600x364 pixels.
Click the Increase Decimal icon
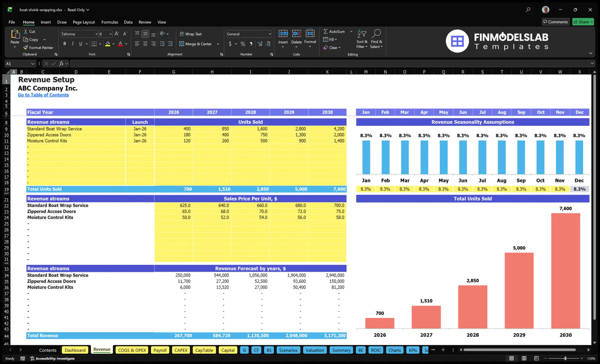point(259,44)
